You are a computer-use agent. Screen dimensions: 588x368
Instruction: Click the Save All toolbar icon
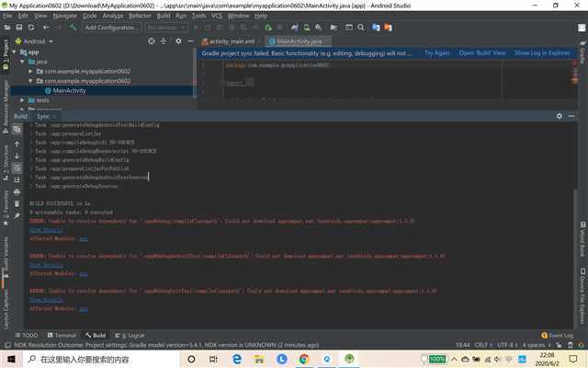(19, 28)
